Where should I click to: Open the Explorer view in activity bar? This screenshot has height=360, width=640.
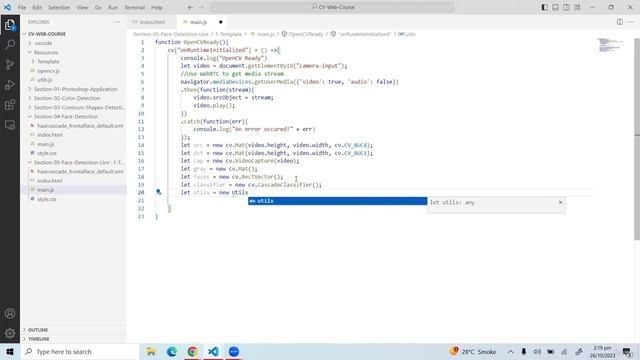(x=10, y=25)
